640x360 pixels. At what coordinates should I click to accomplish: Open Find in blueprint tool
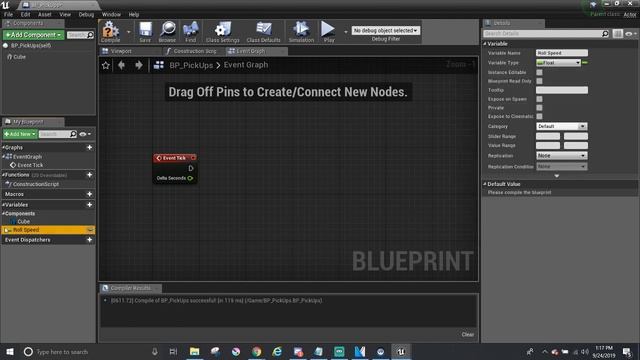pos(191,32)
